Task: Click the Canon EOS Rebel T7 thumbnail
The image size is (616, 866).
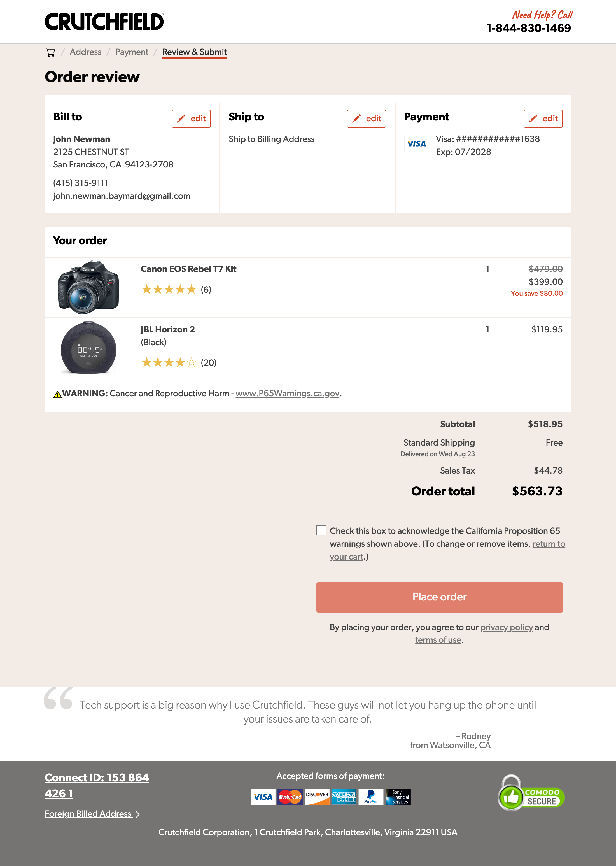Action: tap(88, 287)
